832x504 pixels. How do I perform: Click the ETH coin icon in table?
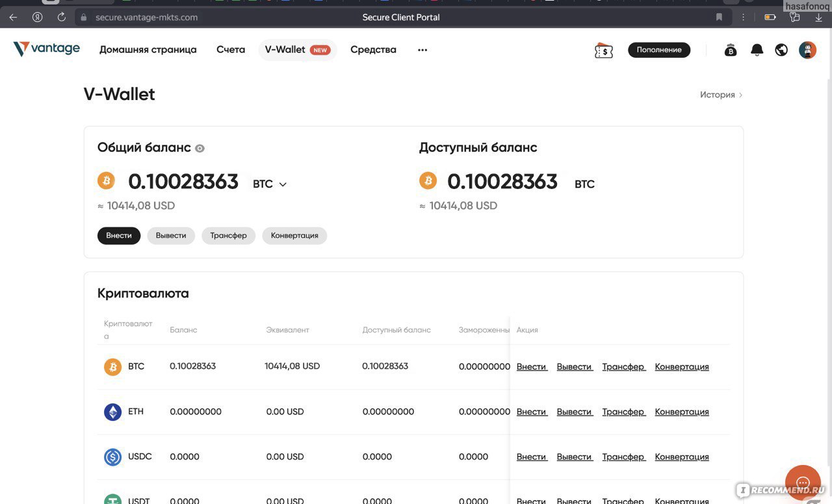[x=112, y=412]
